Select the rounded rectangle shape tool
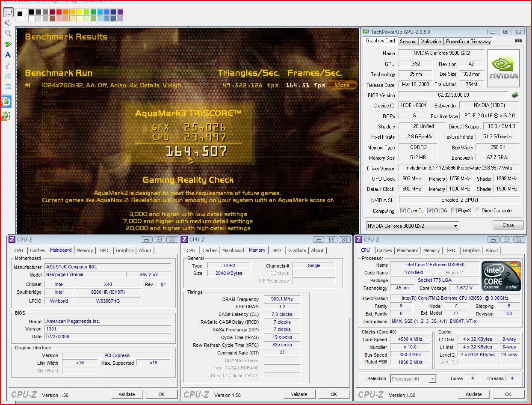Image resolution: width=532 pixels, height=405 pixels. (x=8, y=87)
